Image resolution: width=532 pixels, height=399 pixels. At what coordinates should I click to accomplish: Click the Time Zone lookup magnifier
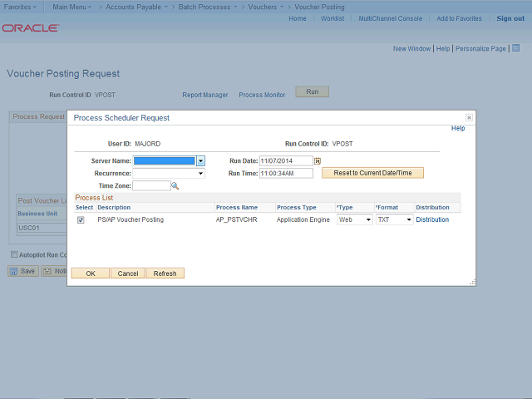[175, 185]
